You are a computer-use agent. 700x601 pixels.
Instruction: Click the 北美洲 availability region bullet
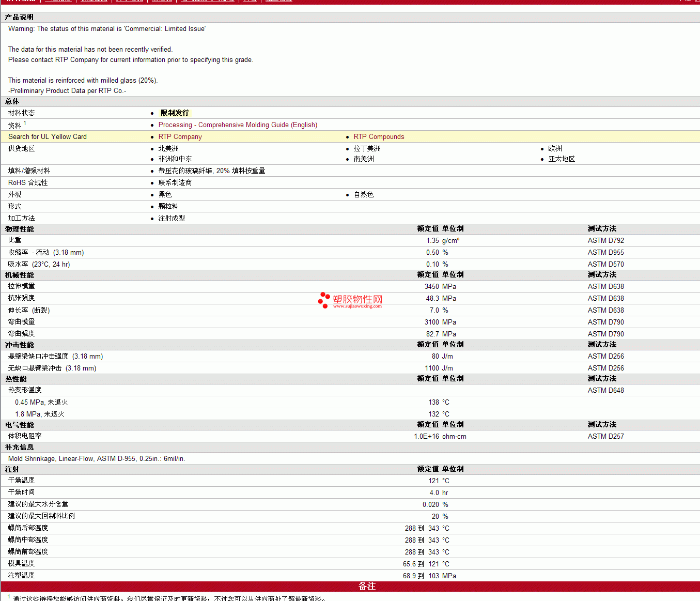pyautogui.click(x=168, y=149)
